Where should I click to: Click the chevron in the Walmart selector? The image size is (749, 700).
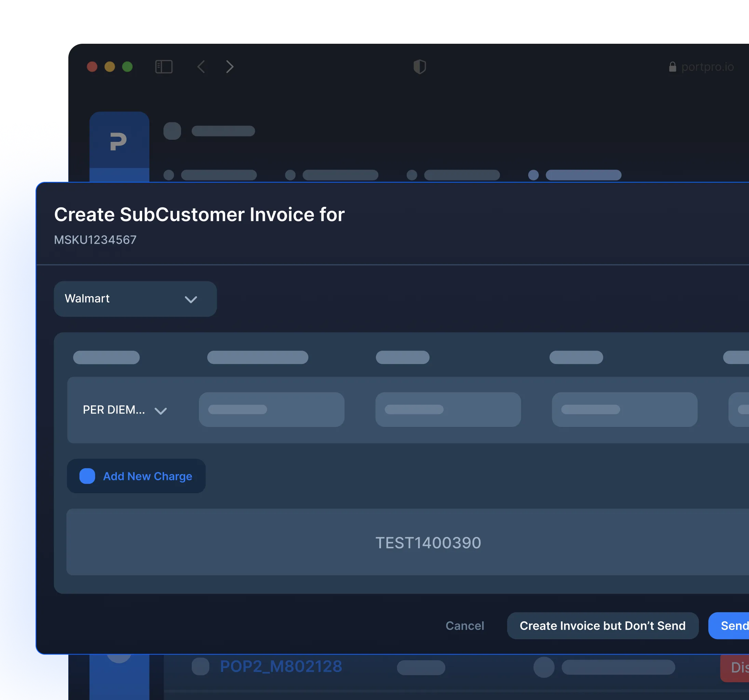(x=191, y=300)
